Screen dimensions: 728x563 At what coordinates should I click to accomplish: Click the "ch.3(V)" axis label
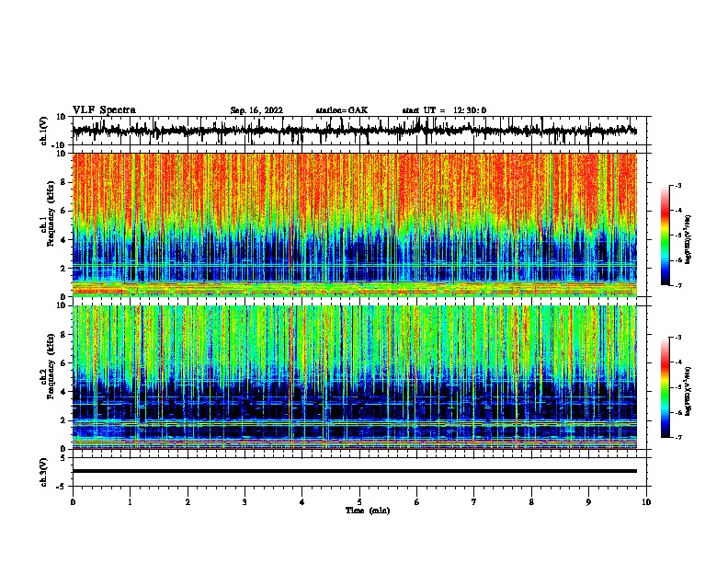tap(43, 472)
